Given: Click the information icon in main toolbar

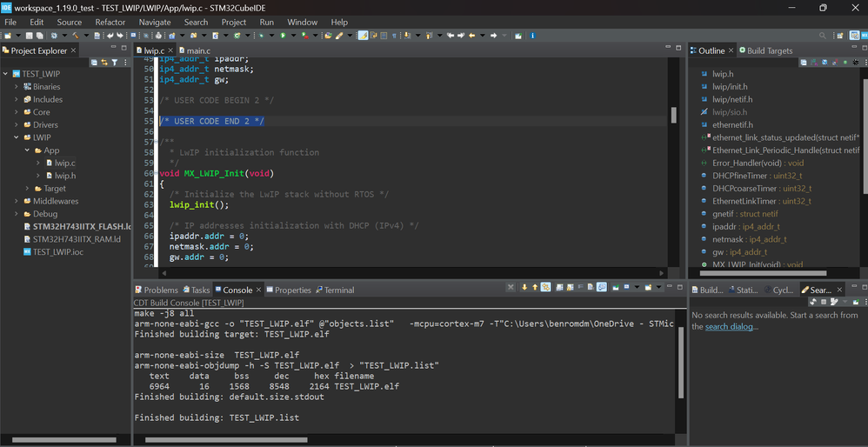Looking at the screenshot, I should click(x=532, y=36).
